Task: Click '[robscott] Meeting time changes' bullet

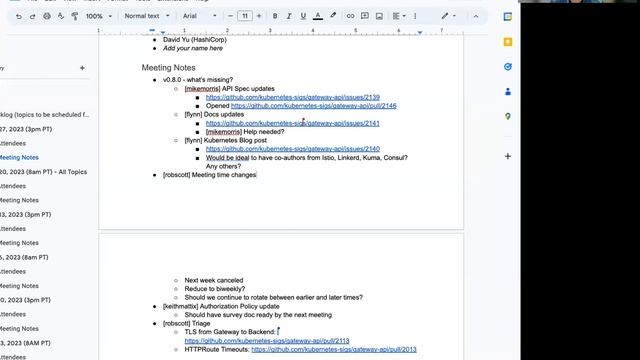Action: 210,175
